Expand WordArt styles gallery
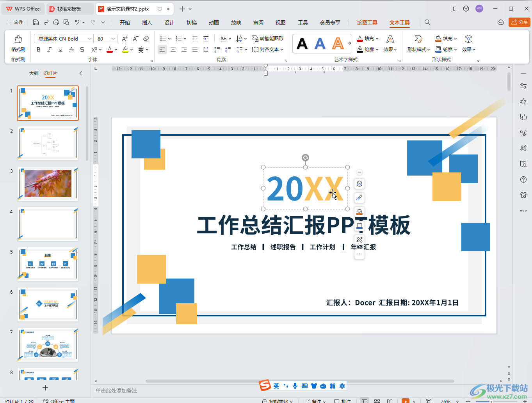532x403 pixels. [350, 43]
